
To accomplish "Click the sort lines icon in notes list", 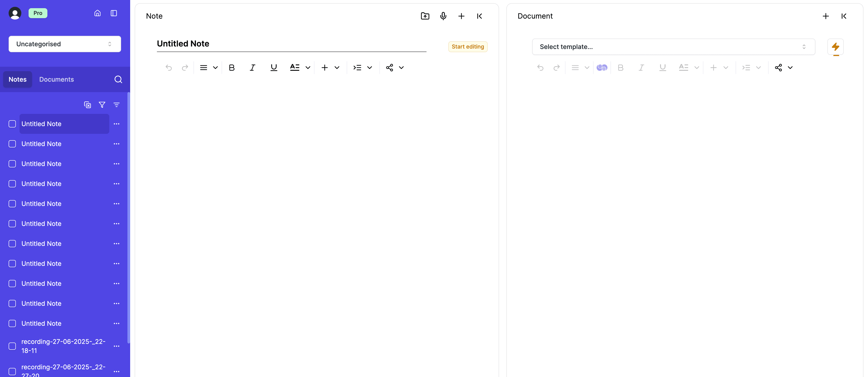I will coord(117,105).
